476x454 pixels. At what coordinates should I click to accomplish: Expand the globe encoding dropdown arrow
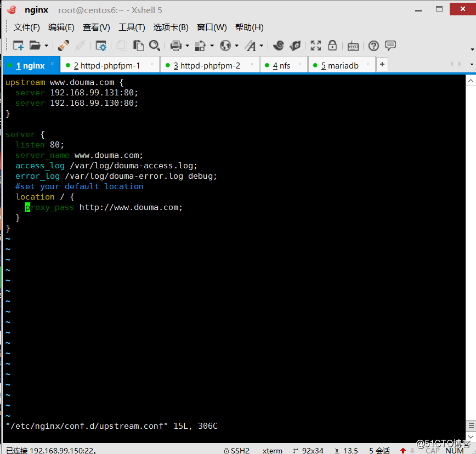237,46
